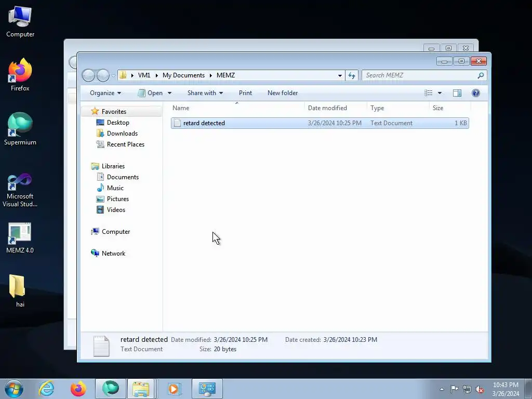
Task: Open the Organize menu
Action: tap(105, 93)
